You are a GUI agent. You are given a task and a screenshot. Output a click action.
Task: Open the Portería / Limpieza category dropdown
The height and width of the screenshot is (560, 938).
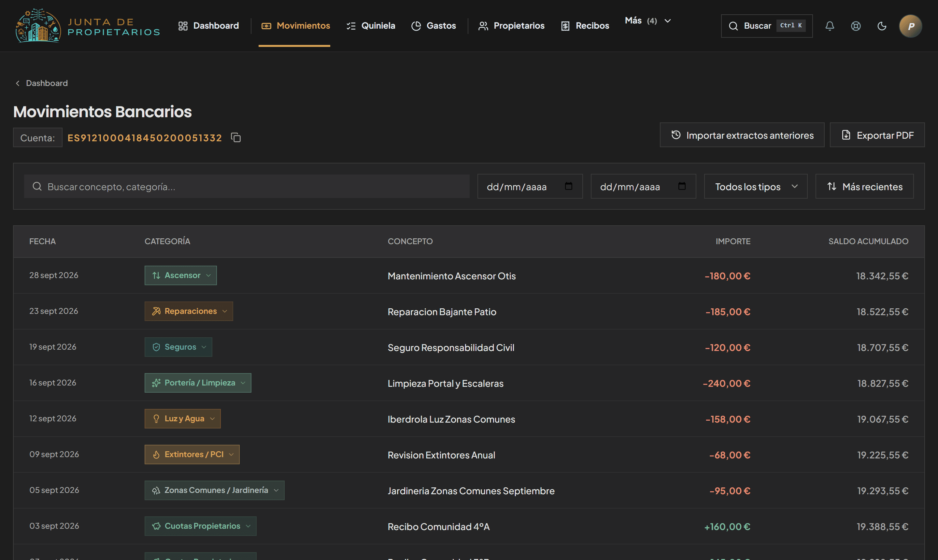click(x=198, y=383)
